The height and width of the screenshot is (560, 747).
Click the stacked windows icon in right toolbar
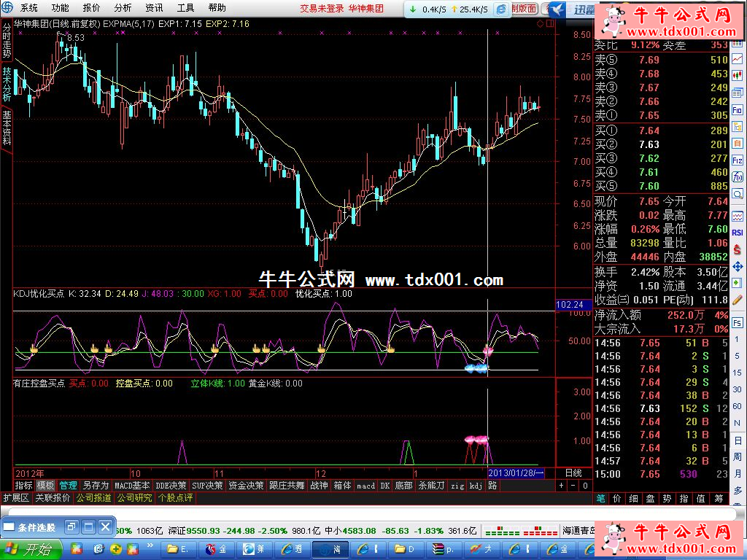[x=737, y=93]
